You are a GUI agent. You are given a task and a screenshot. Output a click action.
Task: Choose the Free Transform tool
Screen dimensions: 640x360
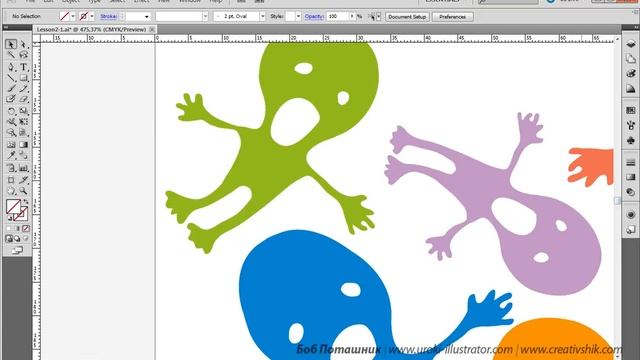click(24, 122)
